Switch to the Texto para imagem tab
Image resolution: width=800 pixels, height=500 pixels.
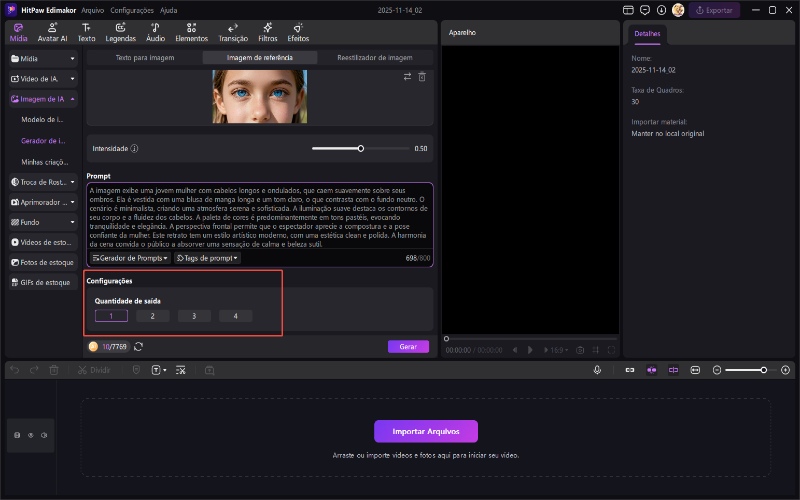145,58
